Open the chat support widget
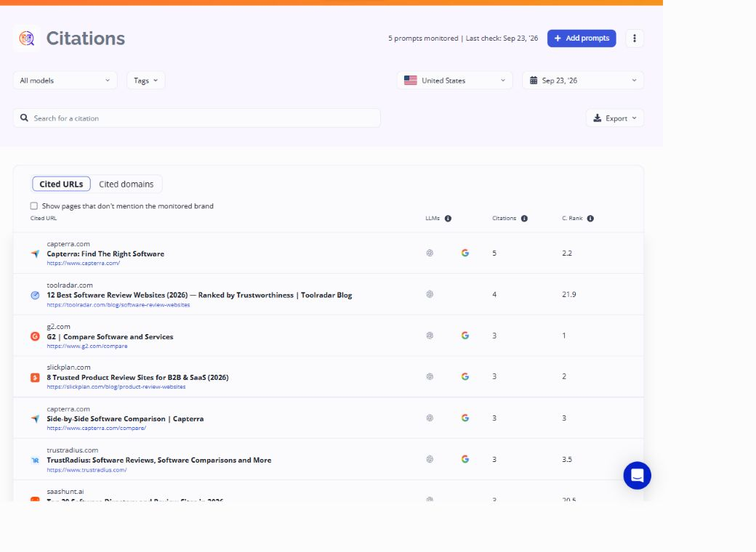This screenshot has width=756, height=552. [637, 476]
